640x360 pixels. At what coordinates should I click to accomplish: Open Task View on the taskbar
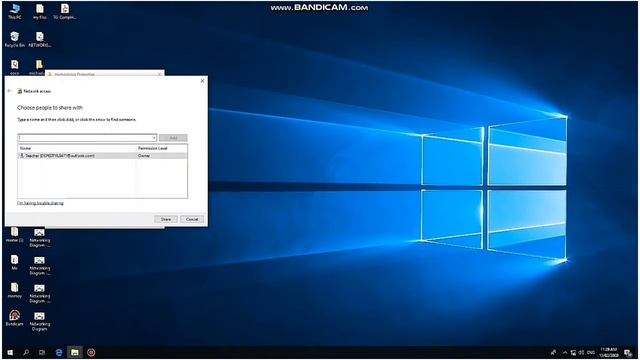42,352
